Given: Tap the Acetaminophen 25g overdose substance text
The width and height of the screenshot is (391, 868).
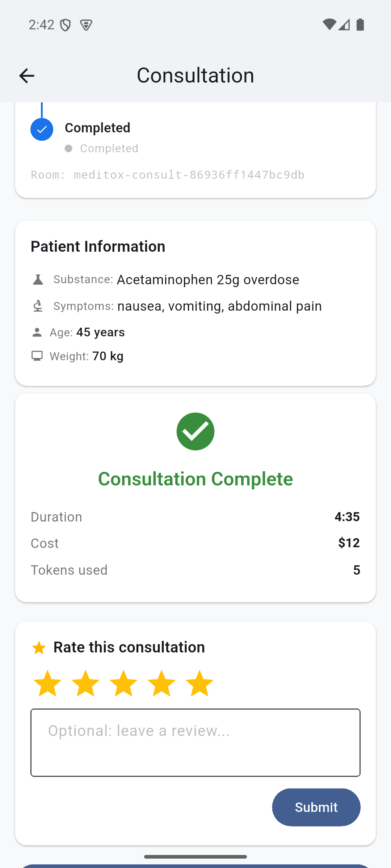Looking at the screenshot, I should (208, 280).
